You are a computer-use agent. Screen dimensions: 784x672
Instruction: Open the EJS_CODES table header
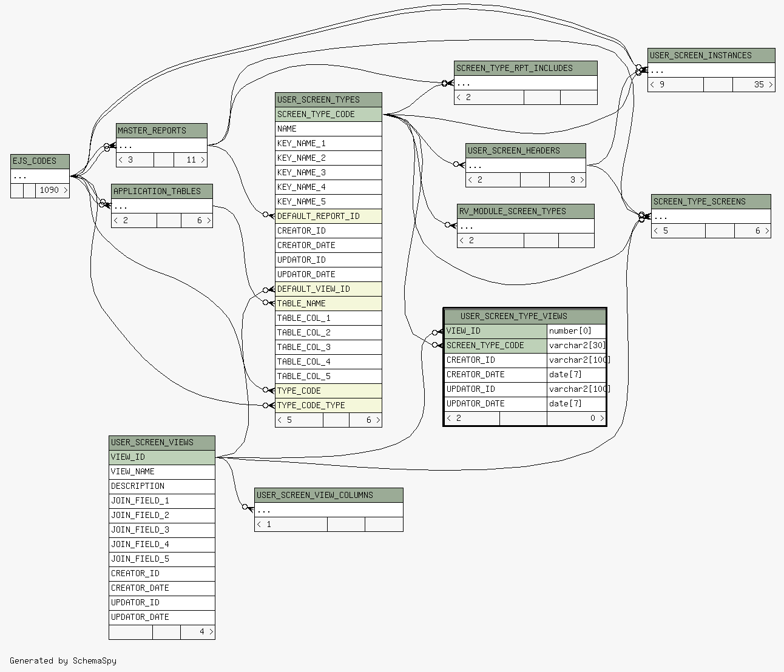coord(40,161)
